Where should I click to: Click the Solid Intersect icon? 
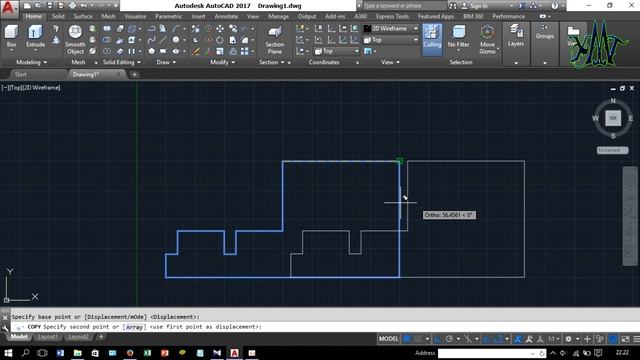(107, 51)
